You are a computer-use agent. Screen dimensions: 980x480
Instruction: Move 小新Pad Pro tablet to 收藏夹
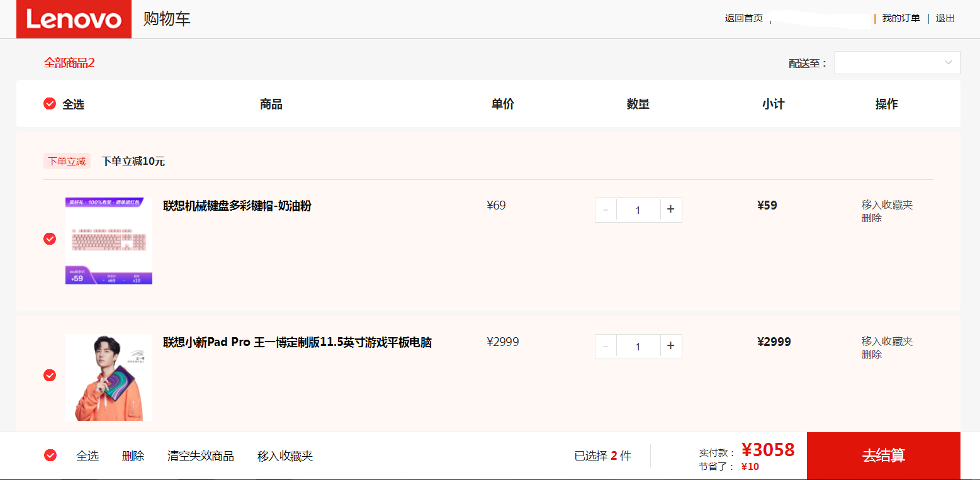pyautogui.click(x=887, y=342)
